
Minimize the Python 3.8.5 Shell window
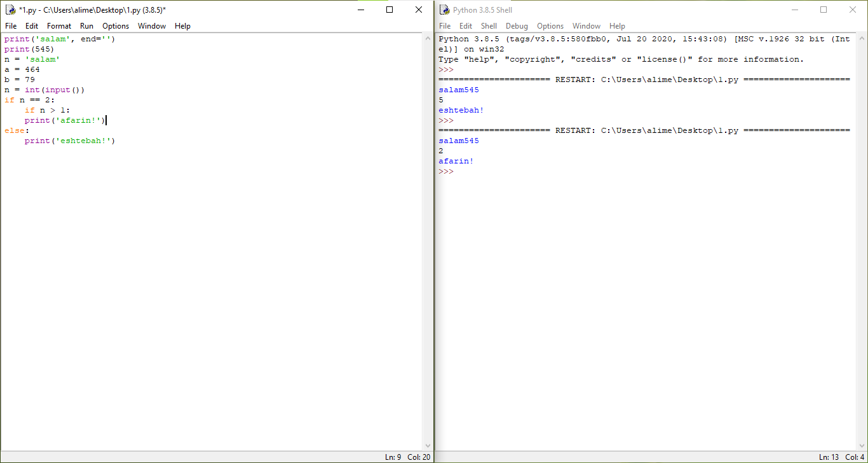coord(794,10)
